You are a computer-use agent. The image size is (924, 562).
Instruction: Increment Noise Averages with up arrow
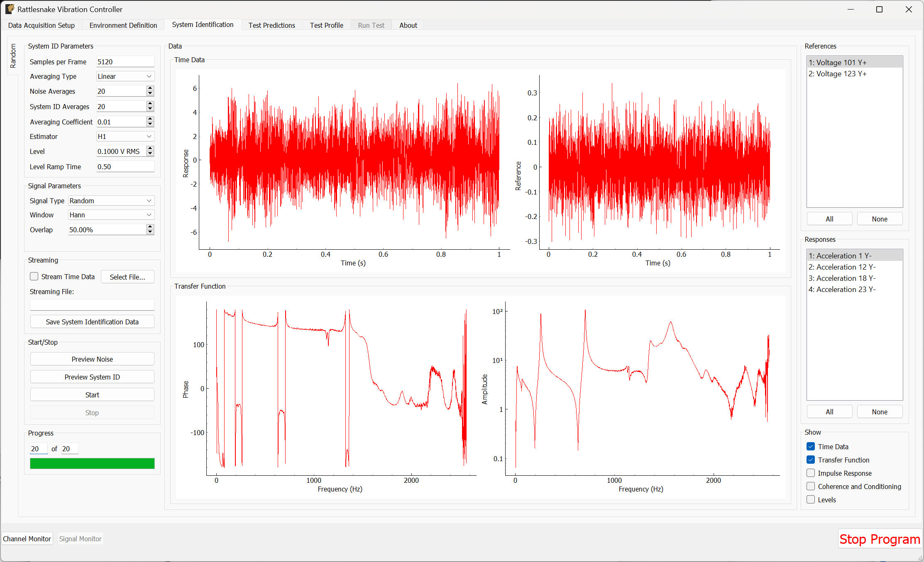(x=150, y=88)
